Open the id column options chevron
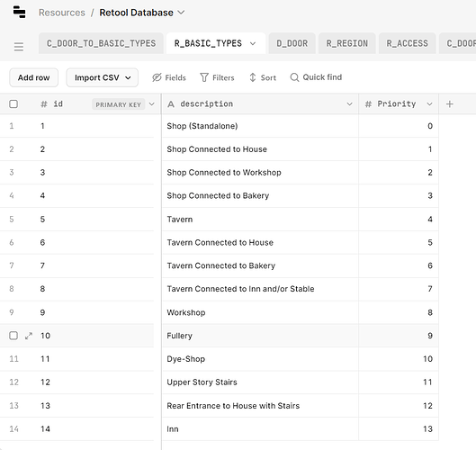The width and height of the screenshot is (476, 450). point(152,104)
